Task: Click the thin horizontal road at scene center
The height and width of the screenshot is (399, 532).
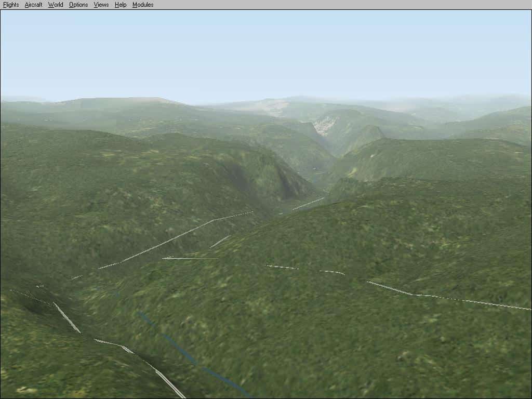Action: pos(187,258)
